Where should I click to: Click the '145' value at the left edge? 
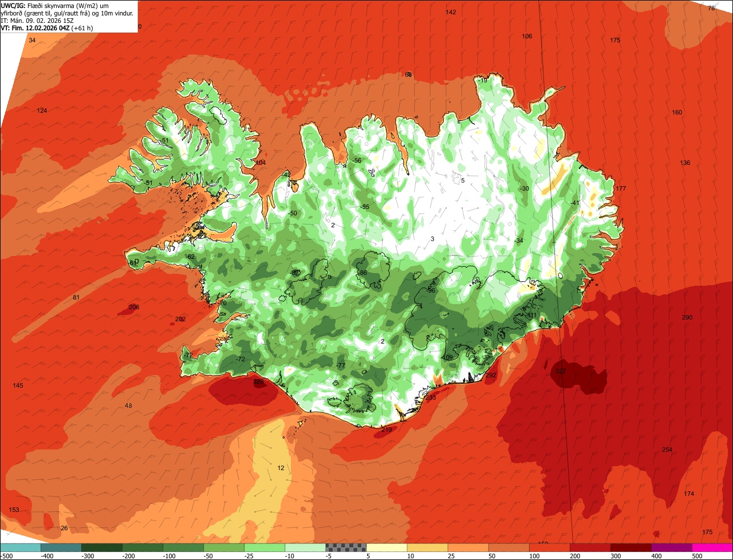click(x=18, y=385)
